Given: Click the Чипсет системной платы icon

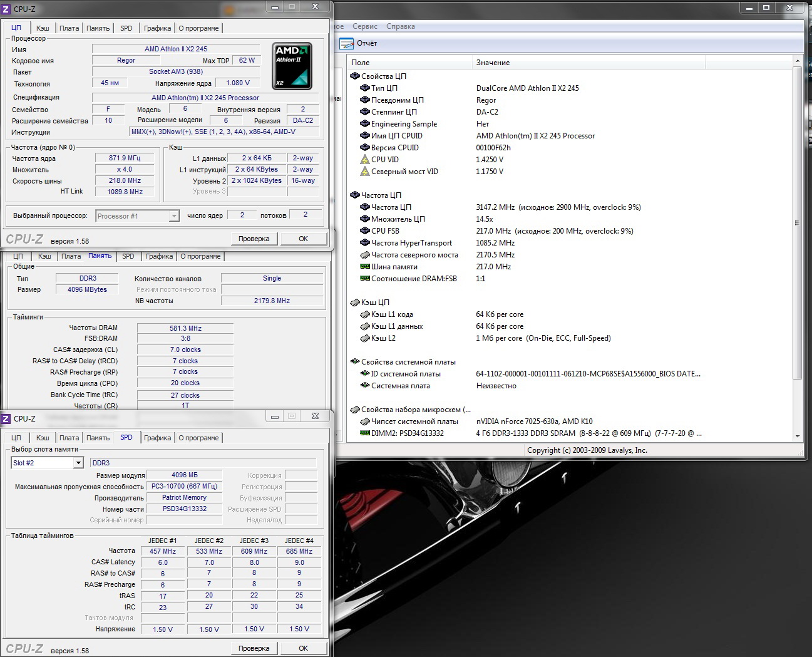Looking at the screenshot, I should click(365, 422).
